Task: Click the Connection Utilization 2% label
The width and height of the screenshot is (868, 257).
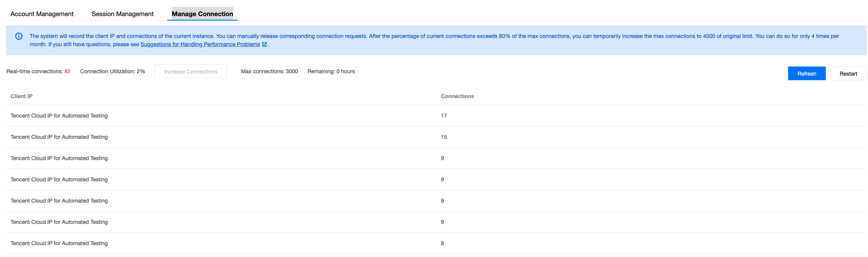Action: tap(112, 71)
